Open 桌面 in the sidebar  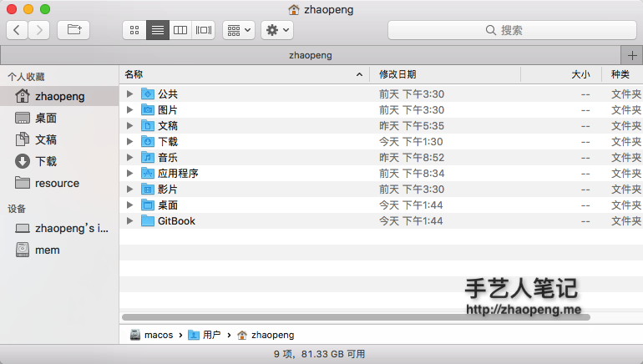pyautogui.click(x=46, y=119)
